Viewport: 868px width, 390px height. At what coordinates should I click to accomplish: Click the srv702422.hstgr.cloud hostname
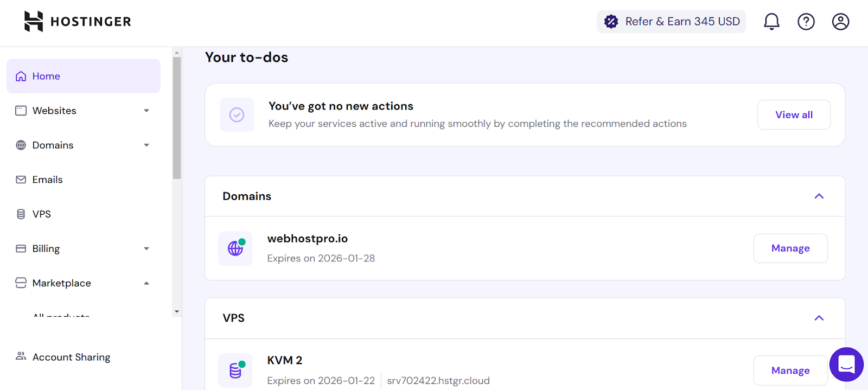438,381
